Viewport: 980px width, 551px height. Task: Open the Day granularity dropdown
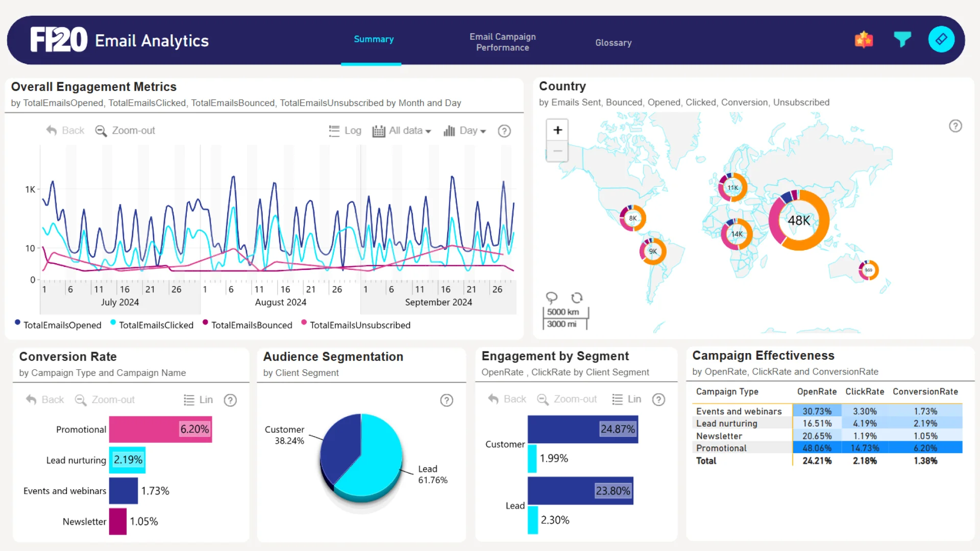464,131
